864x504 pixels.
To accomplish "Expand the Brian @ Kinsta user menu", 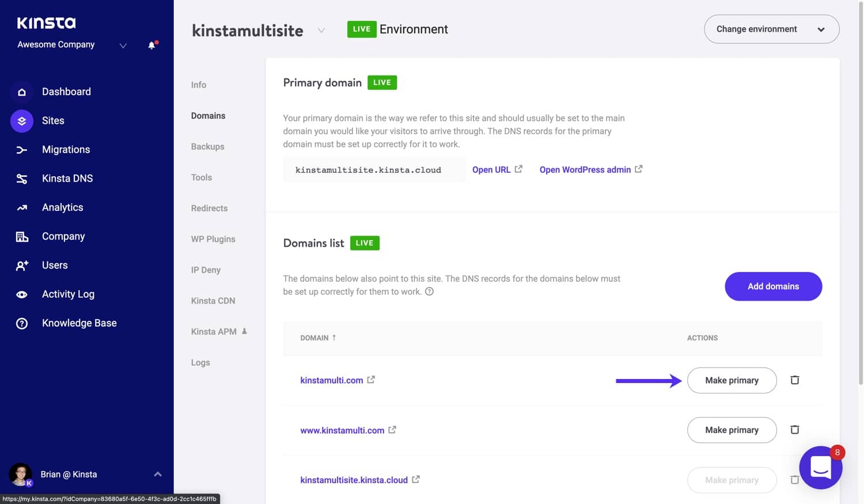I will pyautogui.click(x=157, y=474).
